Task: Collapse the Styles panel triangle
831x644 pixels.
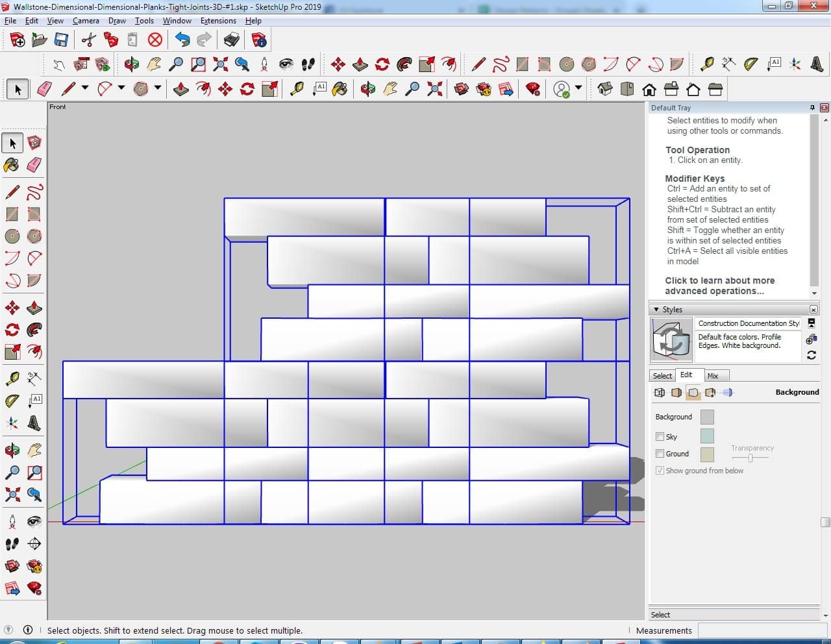Action: point(656,310)
